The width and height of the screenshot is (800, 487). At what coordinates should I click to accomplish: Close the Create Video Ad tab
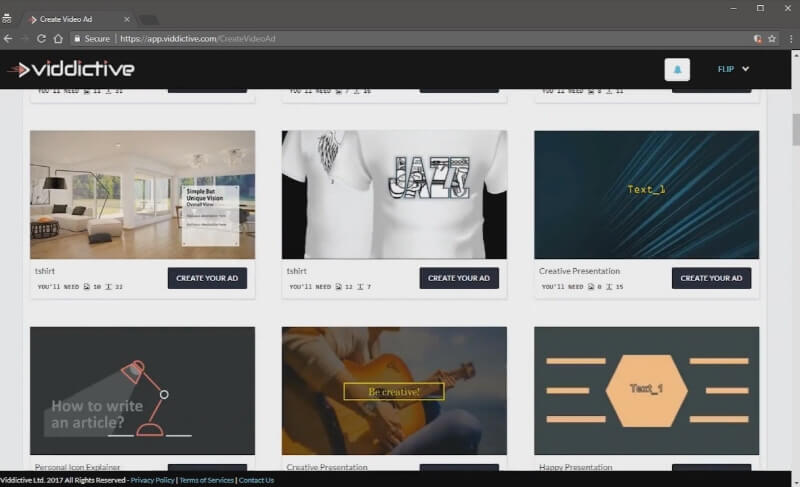(x=127, y=19)
